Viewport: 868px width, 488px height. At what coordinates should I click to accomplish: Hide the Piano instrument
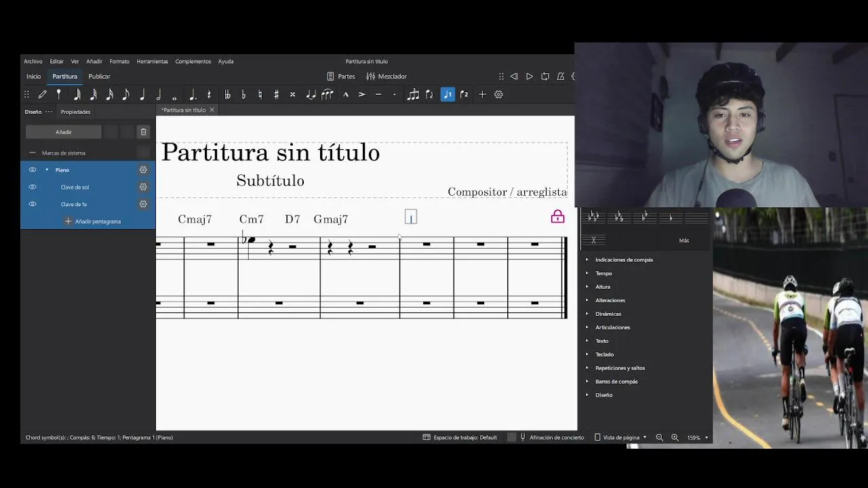point(33,170)
